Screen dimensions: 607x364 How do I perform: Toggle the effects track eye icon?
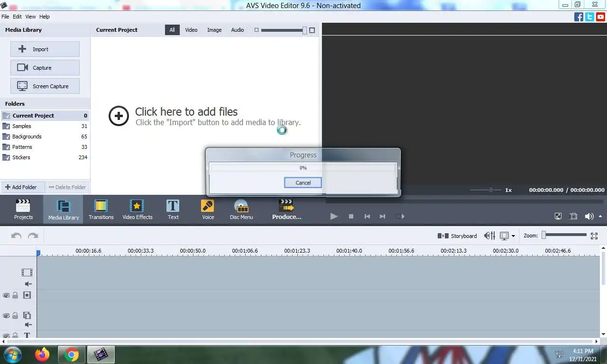6,295
